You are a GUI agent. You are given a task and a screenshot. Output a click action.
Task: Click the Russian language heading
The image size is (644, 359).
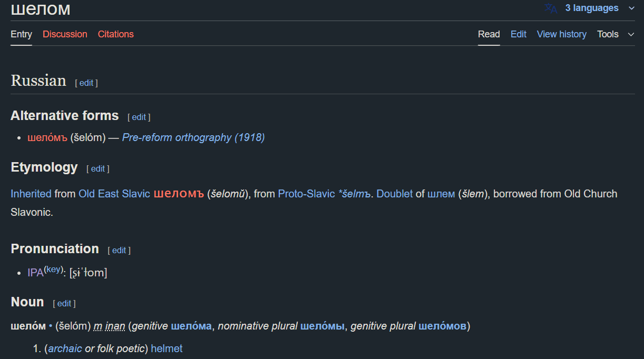pyautogui.click(x=38, y=81)
